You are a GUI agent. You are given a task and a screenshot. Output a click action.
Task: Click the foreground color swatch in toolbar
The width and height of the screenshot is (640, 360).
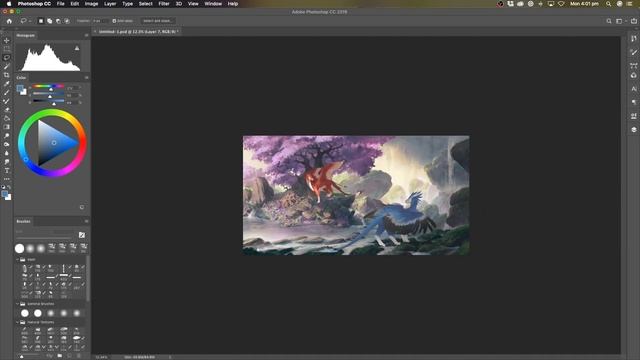click(x=4, y=194)
